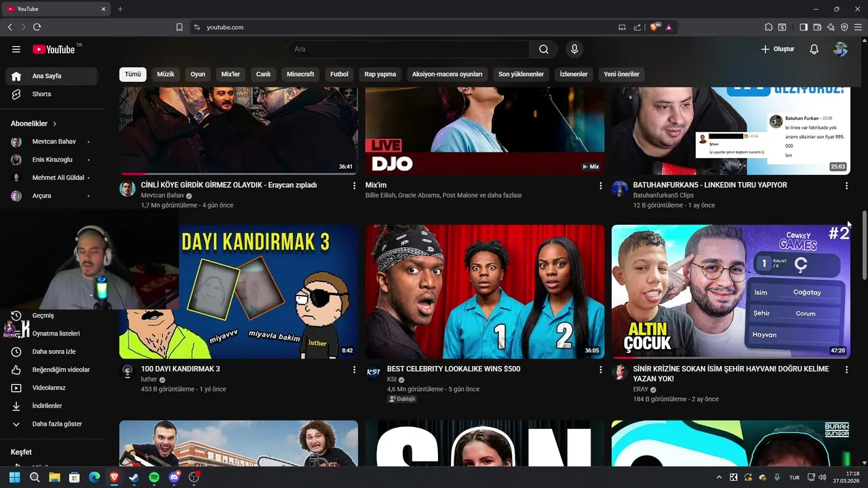Open Brave Rewards triangle icon
Viewport: 868px width, 488px height.
click(669, 27)
